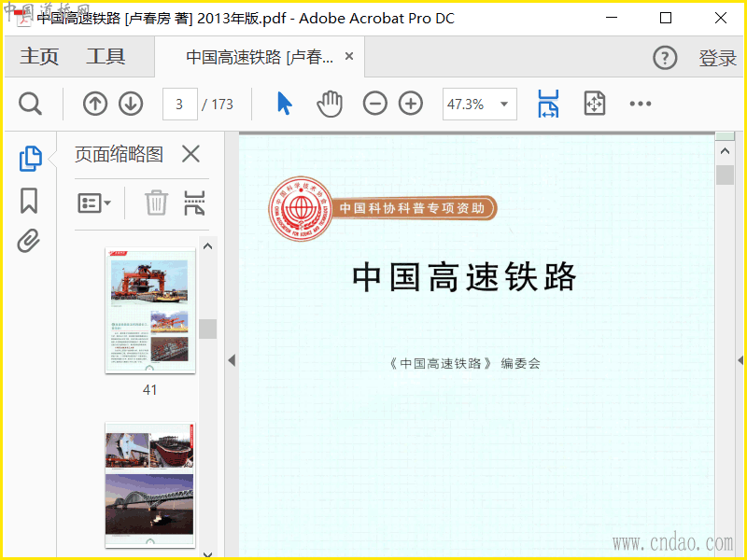The width and height of the screenshot is (747, 560).
Task: Click the 登录 sign-in button
Action: click(717, 58)
